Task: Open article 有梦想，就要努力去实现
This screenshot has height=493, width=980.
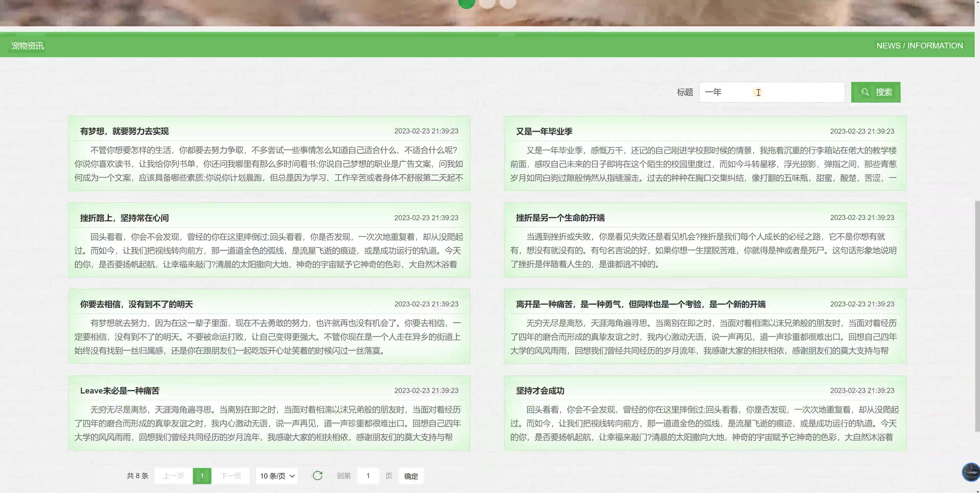Action: 124,131
